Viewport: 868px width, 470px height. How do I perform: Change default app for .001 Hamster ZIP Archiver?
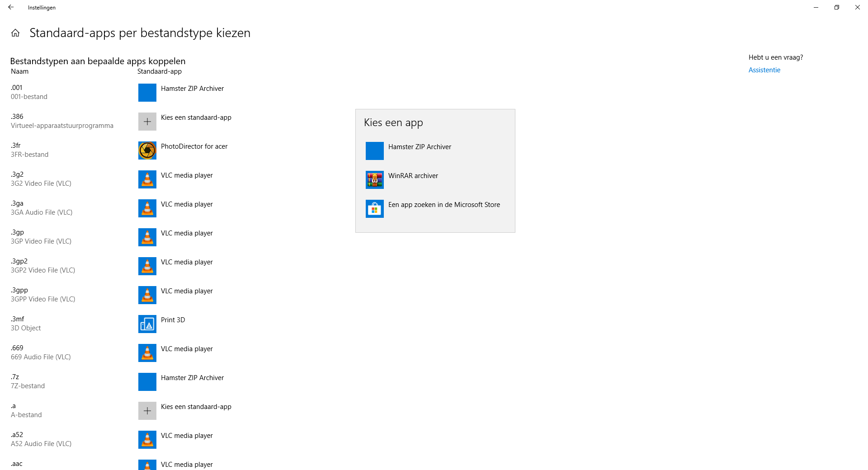[184, 93]
